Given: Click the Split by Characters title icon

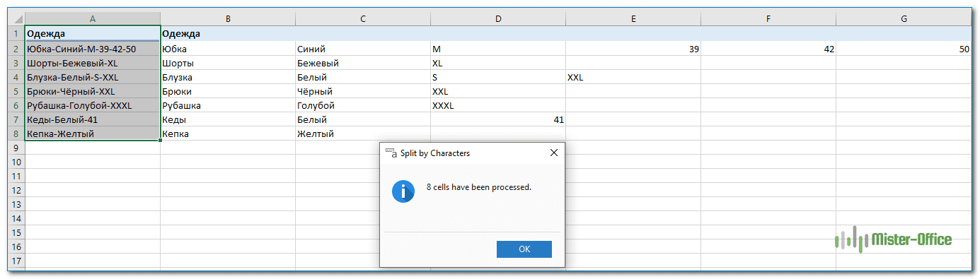Looking at the screenshot, I should point(391,153).
